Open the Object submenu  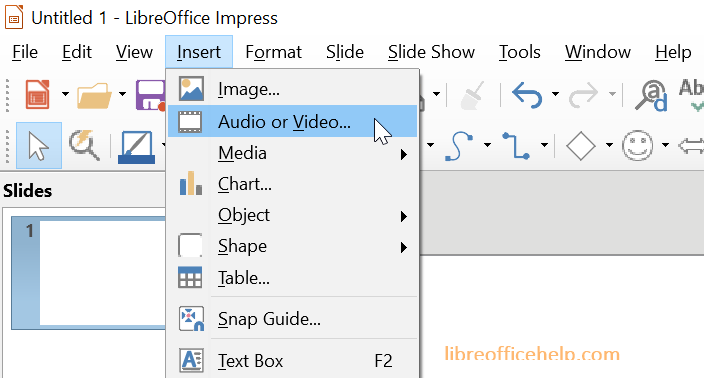coord(292,215)
